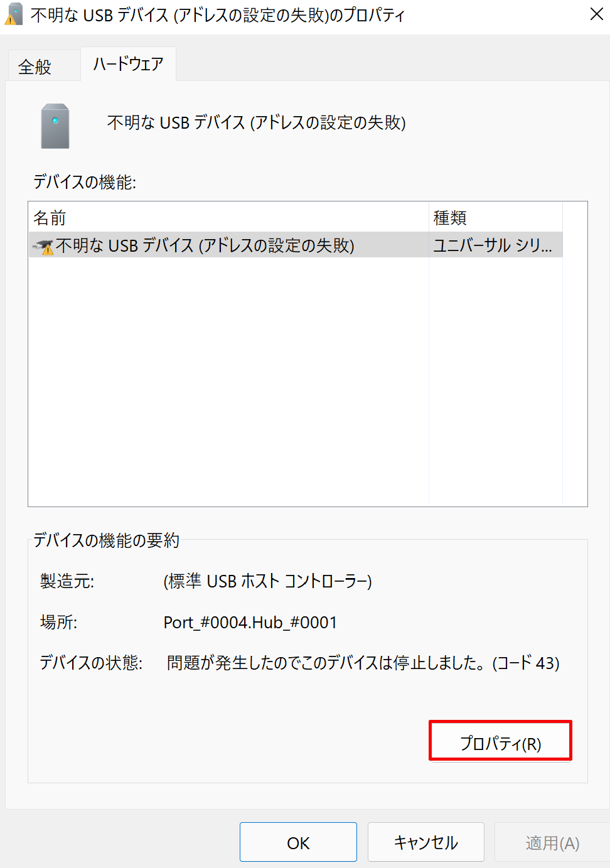The height and width of the screenshot is (868, 610).
Task: Click the デバイスの機能 section label
Action: [83, 182]
